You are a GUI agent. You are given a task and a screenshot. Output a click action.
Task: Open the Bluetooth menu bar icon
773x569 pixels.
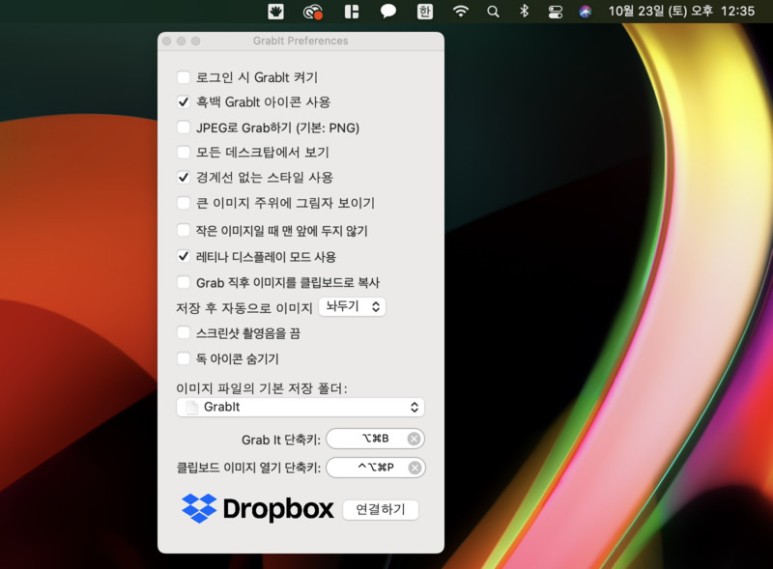pos(524,11)
